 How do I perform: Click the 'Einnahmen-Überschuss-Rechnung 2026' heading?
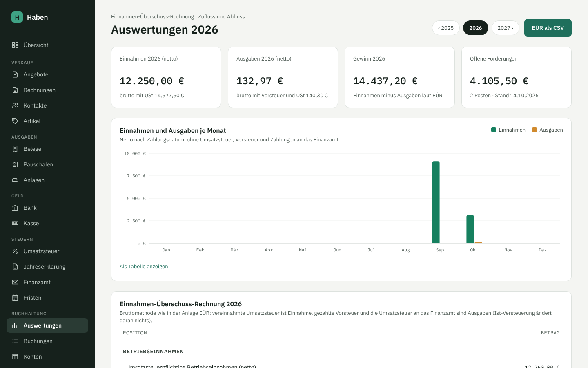click(x=180, y=304)
